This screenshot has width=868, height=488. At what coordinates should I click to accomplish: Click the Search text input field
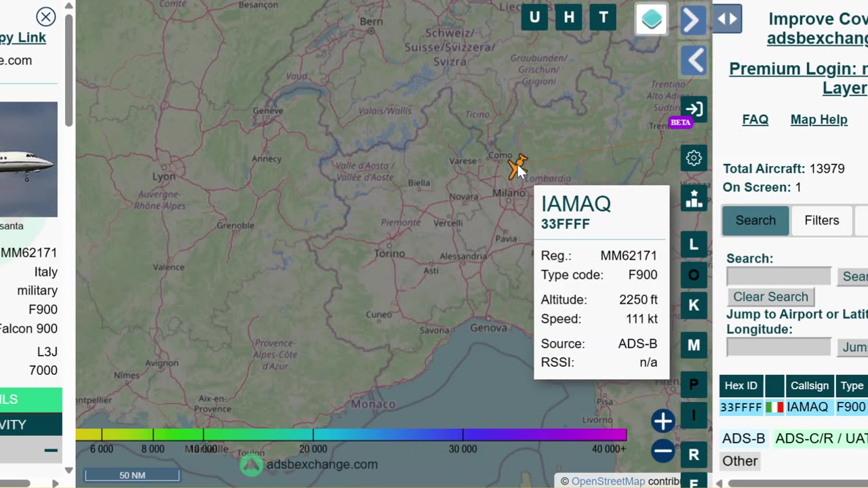tap(778, 276)
